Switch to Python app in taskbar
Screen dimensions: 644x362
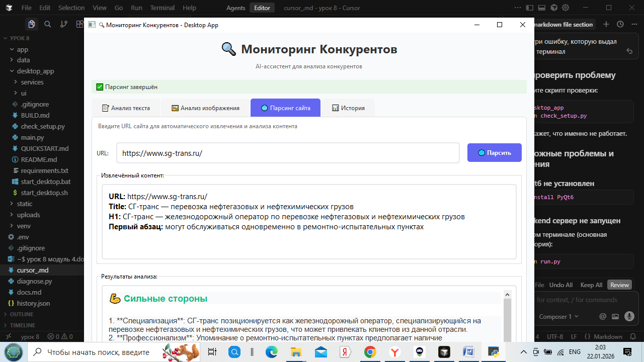coord(493,352)
